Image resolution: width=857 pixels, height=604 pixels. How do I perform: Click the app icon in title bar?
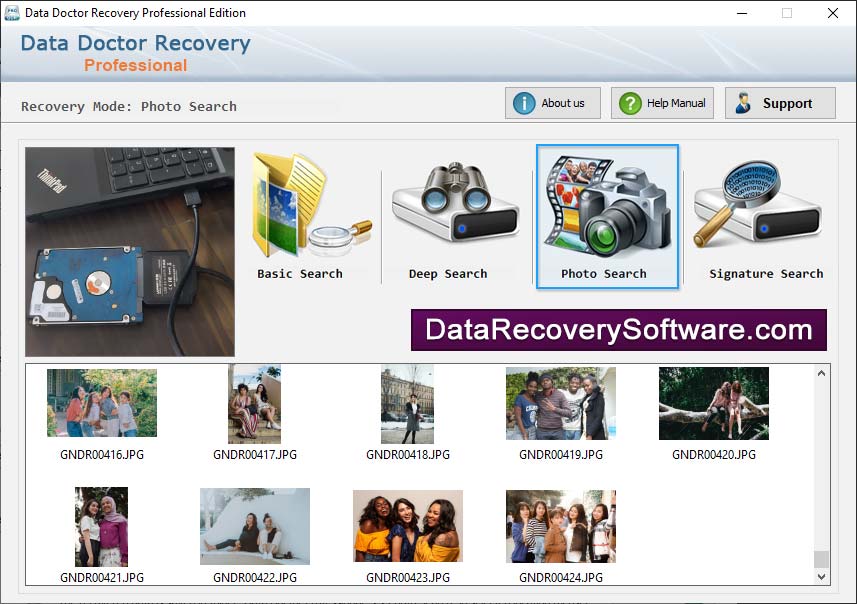pyautogui.click(x=12, y=13)
